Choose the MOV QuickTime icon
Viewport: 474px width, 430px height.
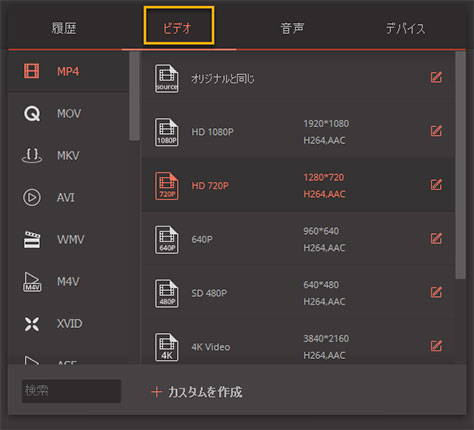pyautogui.click(x=32, y=113)
